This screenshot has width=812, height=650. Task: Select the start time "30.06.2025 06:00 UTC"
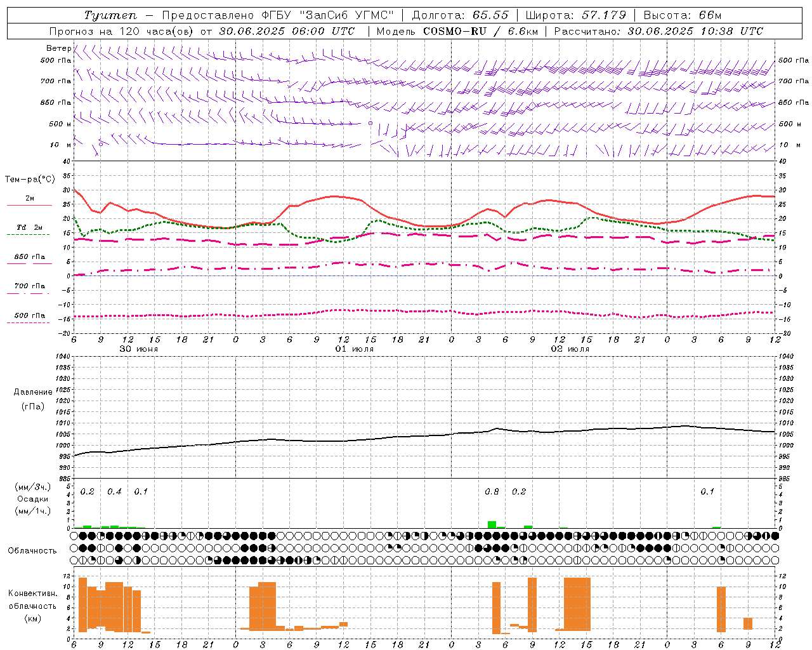click(x=287, y=31)
